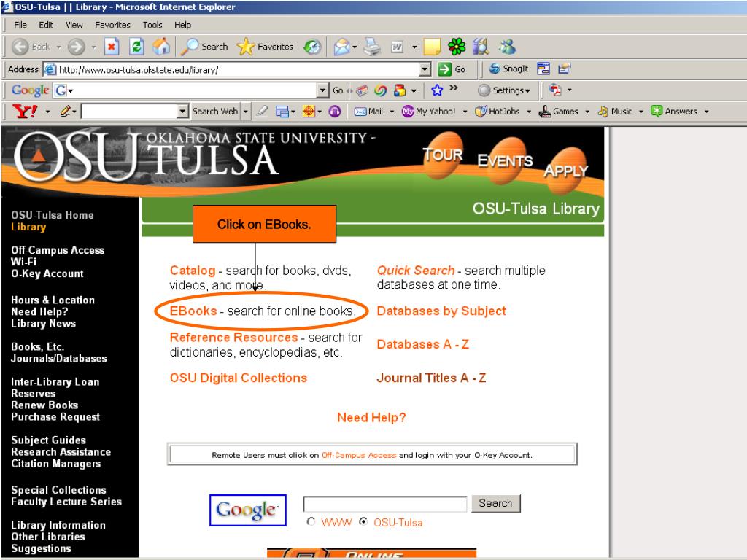Open the Back button history dropdown arrow
This screenshot has height=560, width=747.
pos(58,47)
